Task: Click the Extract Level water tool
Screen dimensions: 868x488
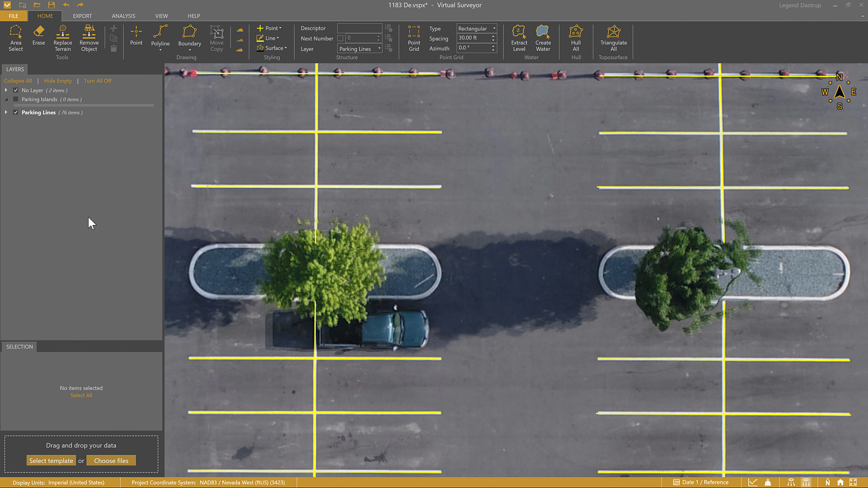Action: (519, 38)
